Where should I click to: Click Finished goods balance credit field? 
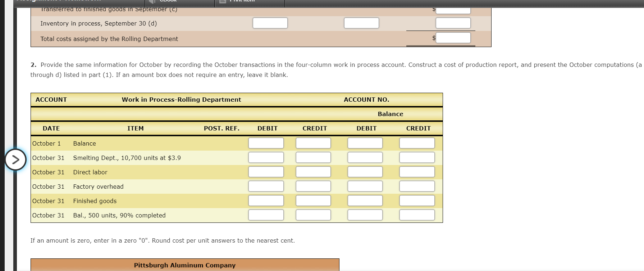(417, 201)
